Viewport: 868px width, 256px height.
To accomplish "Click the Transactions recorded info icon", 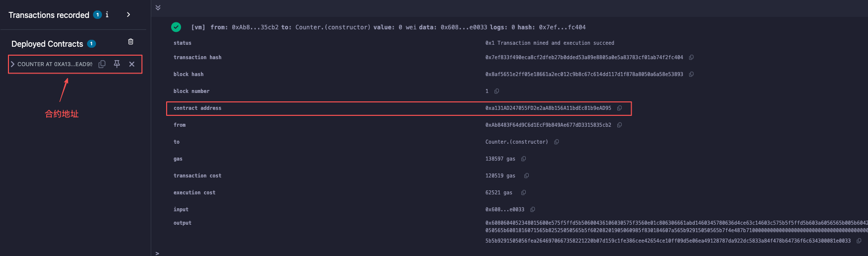I will point(107,14).
